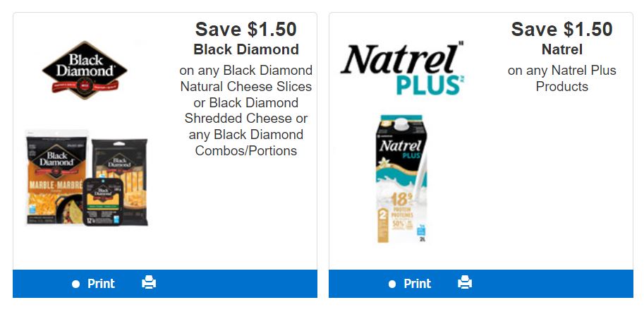
Task: Click the bold Natrel brand name
Action: [562, 49]
